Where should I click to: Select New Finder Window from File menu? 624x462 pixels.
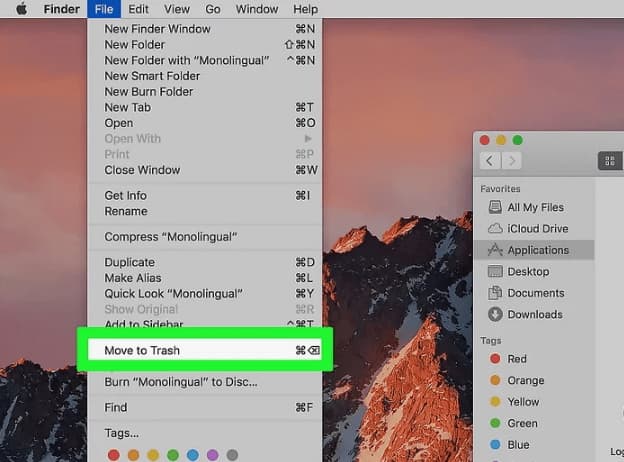[x=157, y=30]
